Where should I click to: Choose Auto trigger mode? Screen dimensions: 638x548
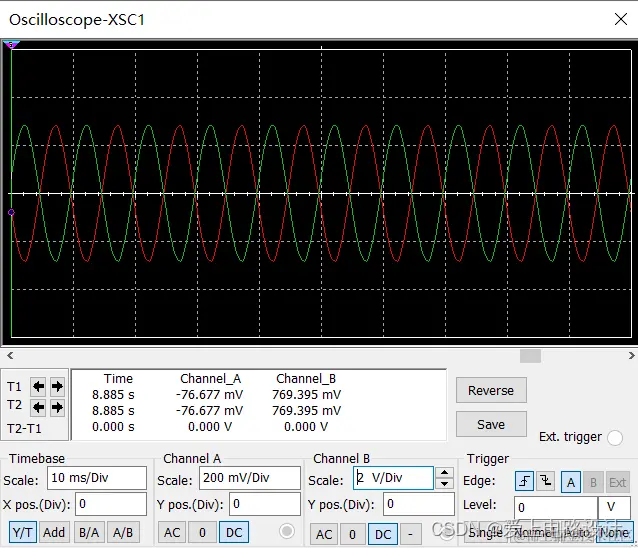pyautogui.click(x=578, y=533)
